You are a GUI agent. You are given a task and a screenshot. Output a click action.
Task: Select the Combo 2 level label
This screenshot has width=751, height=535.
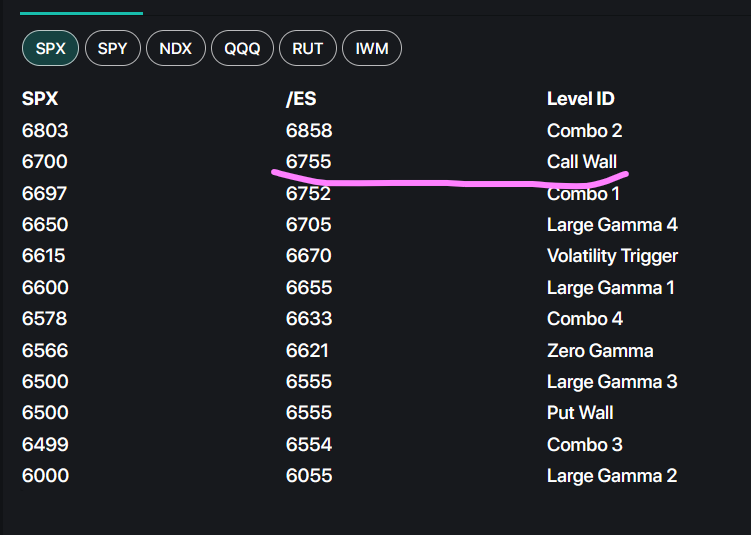[584, 130]
